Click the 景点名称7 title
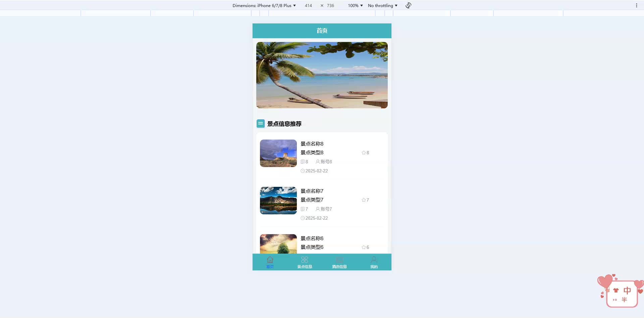The width and height of the screenshot is (644, 318). [x=312, y=191]
